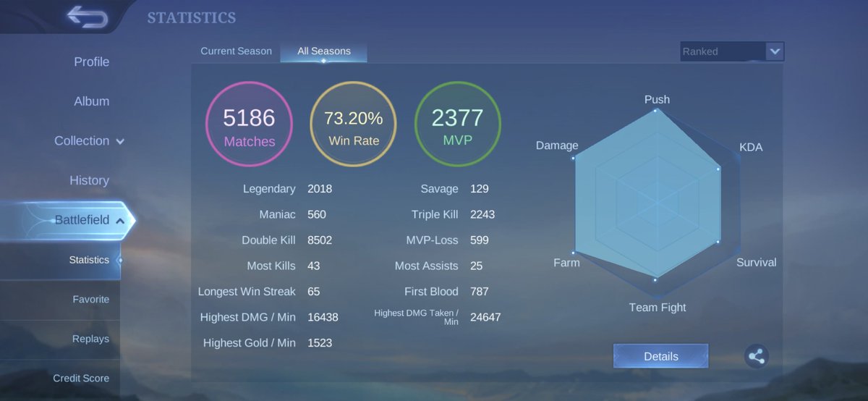Click the Double Kill value 8502
The height and width of the screenshot is (401, 868).
point(320,240)
